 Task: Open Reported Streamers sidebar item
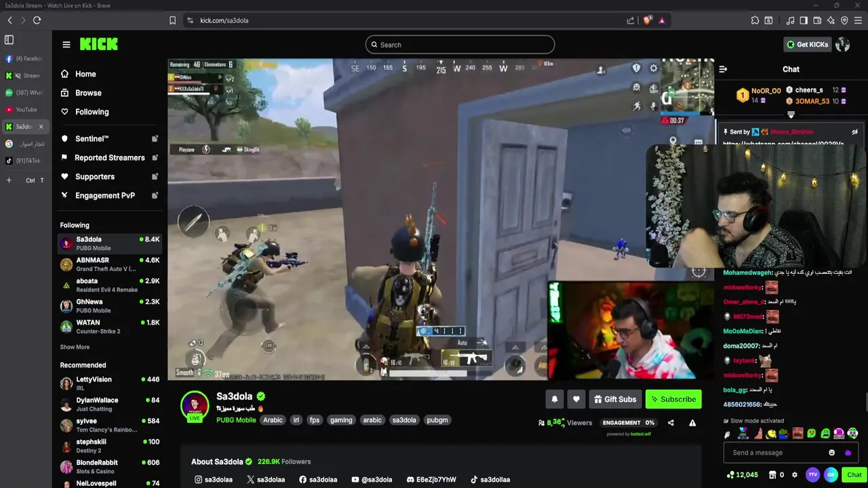109,158
